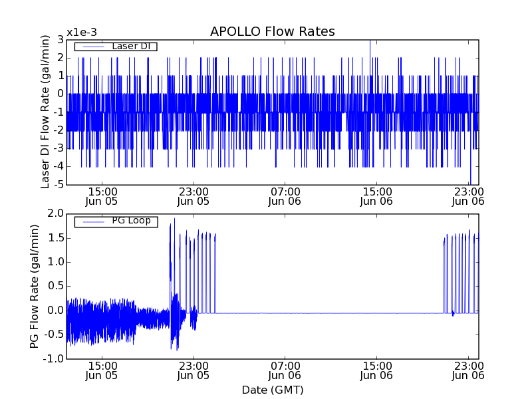
Task: Click the 1.5 y-axis tick of PG plot
Action: pos(56,238)
